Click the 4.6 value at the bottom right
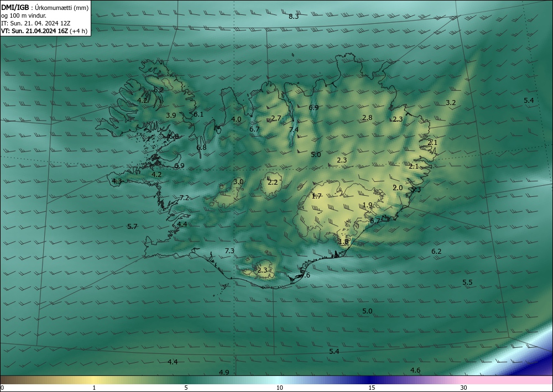 click(415, 370)
